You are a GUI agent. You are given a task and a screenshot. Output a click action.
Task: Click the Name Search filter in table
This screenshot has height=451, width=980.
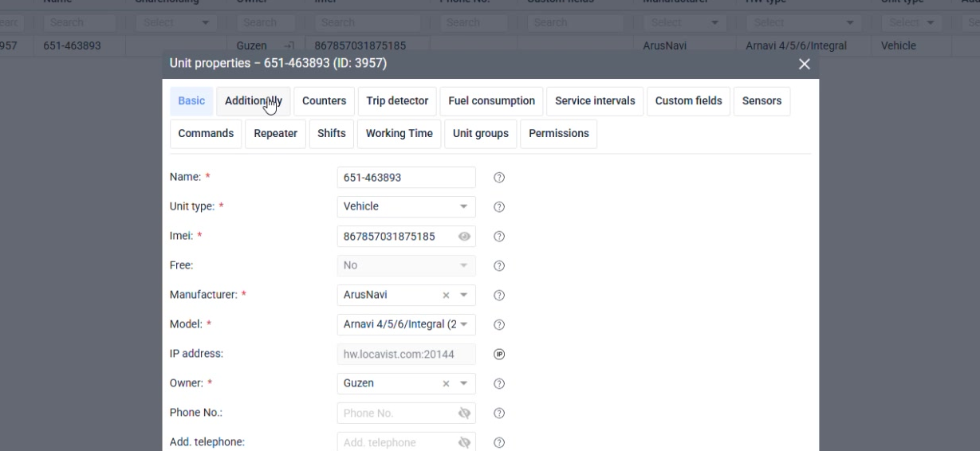click(80, 23)
